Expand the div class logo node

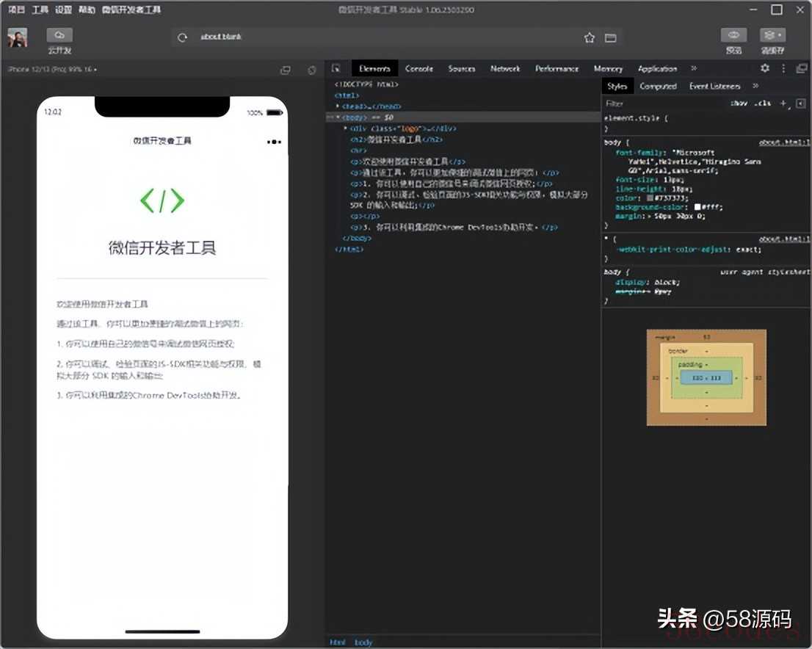tap(345, 128)
